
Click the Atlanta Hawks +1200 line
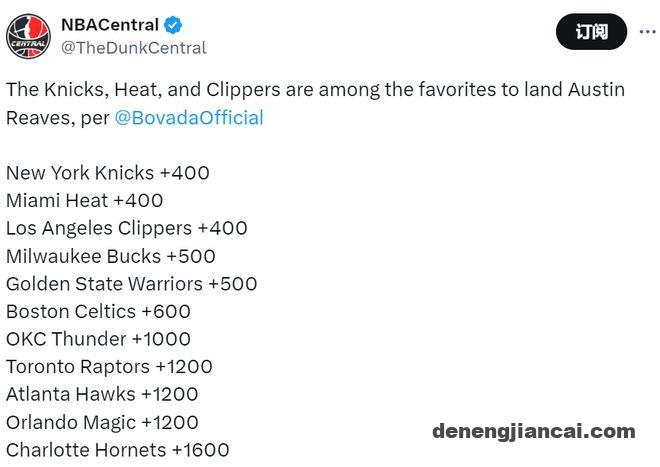[102, 395]
